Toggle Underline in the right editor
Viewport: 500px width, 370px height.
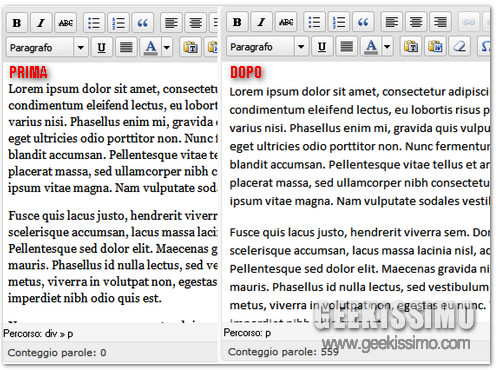pyautogui.click(x=322, y=47)
